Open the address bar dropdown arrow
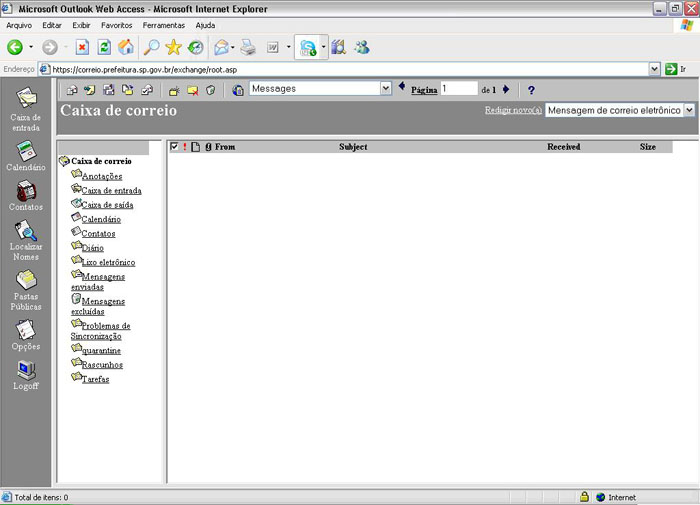 point(654,69)
